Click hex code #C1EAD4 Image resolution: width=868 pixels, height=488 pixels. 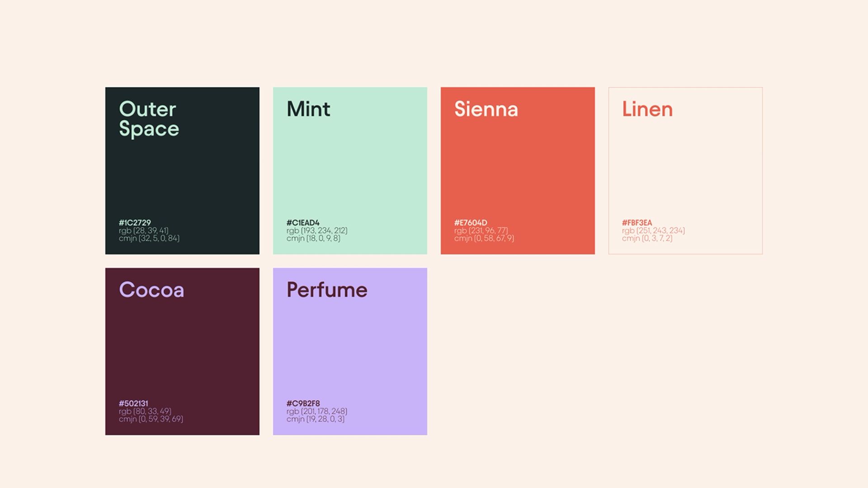coord(303,223)
